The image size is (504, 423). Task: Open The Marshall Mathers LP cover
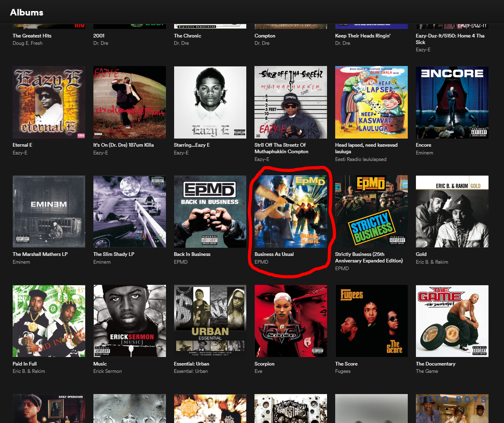point(49,211)
